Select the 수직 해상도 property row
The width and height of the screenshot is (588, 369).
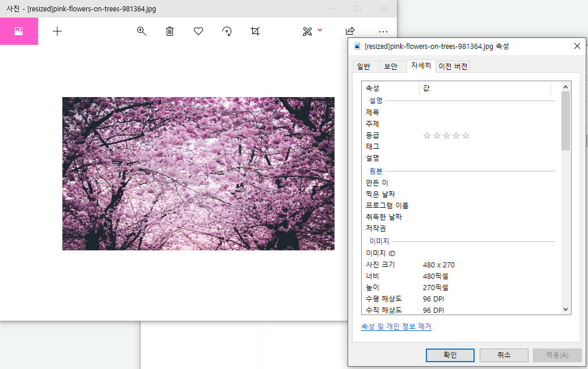pyautogui.click(x=460, y=310)
